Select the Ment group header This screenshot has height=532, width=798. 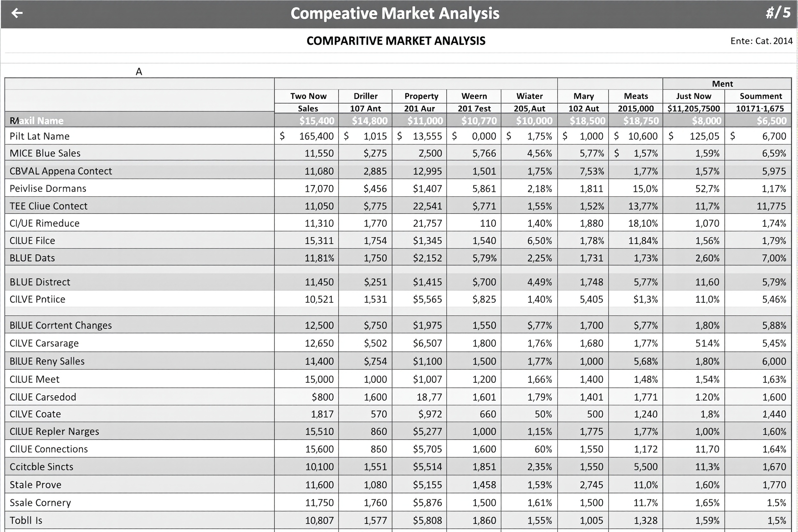point(723,83)
